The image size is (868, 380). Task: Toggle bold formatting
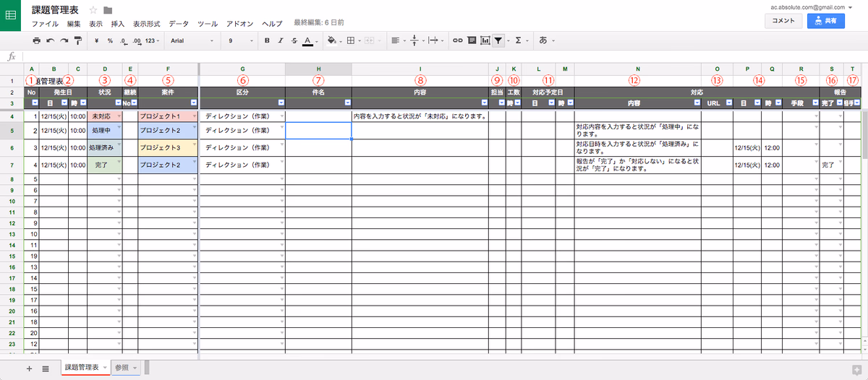267,41
